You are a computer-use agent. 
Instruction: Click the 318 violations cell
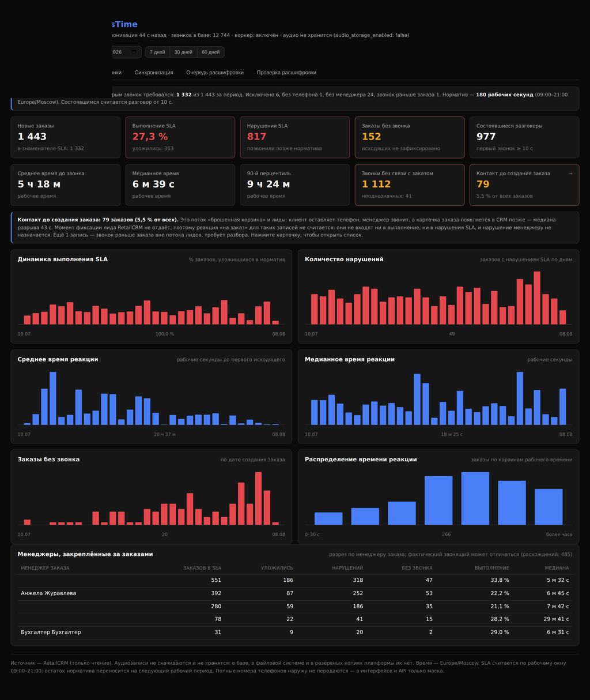coord(358,580)
